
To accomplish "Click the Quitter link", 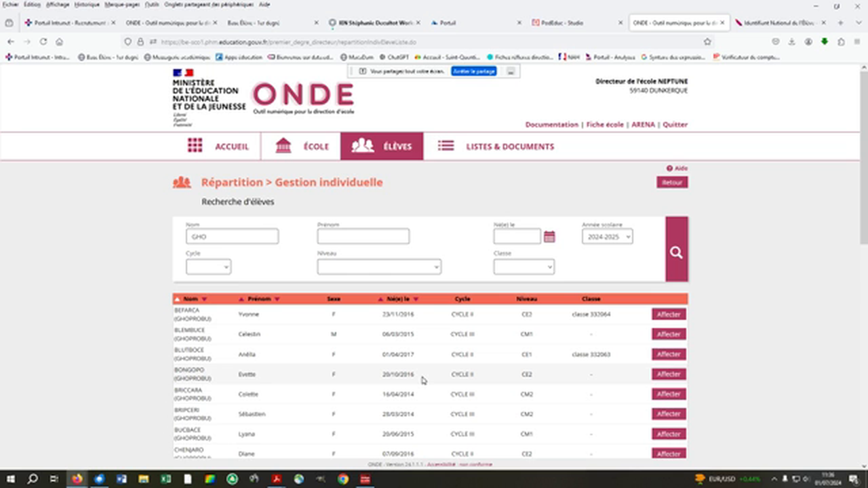I will [x=675, y=124].
